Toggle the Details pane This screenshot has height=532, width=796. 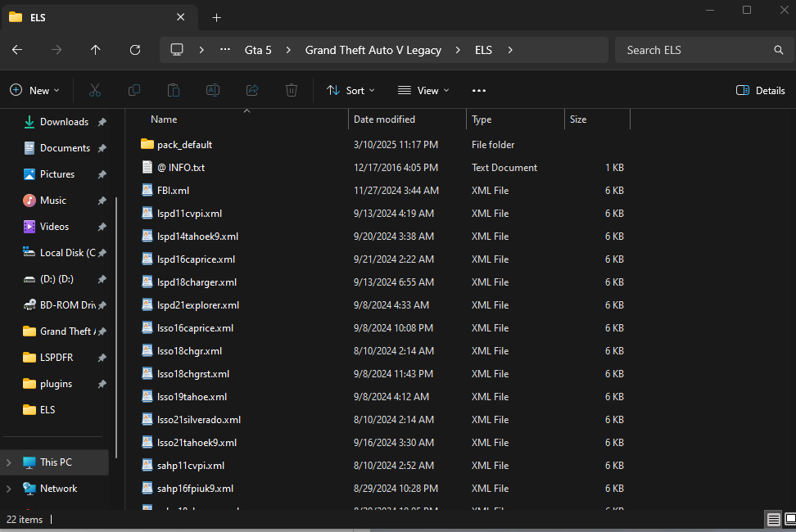761,90
